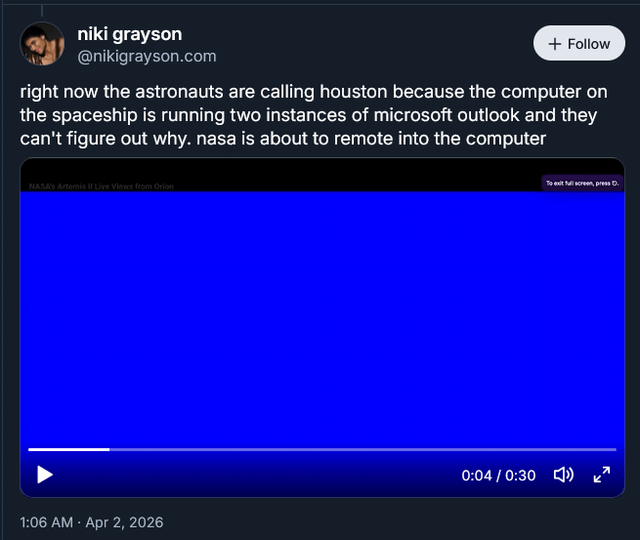Click the 0:04 / 0:30 time display
The height and width of the screenshot is (540, 640).
click(499, 476)
